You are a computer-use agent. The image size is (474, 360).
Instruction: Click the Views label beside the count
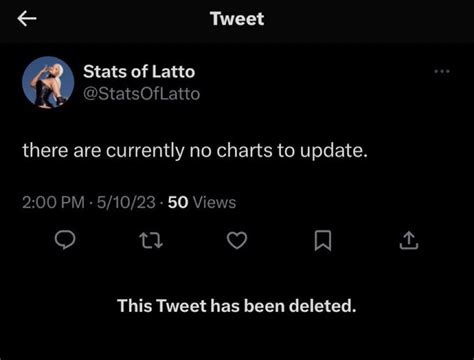214,202
